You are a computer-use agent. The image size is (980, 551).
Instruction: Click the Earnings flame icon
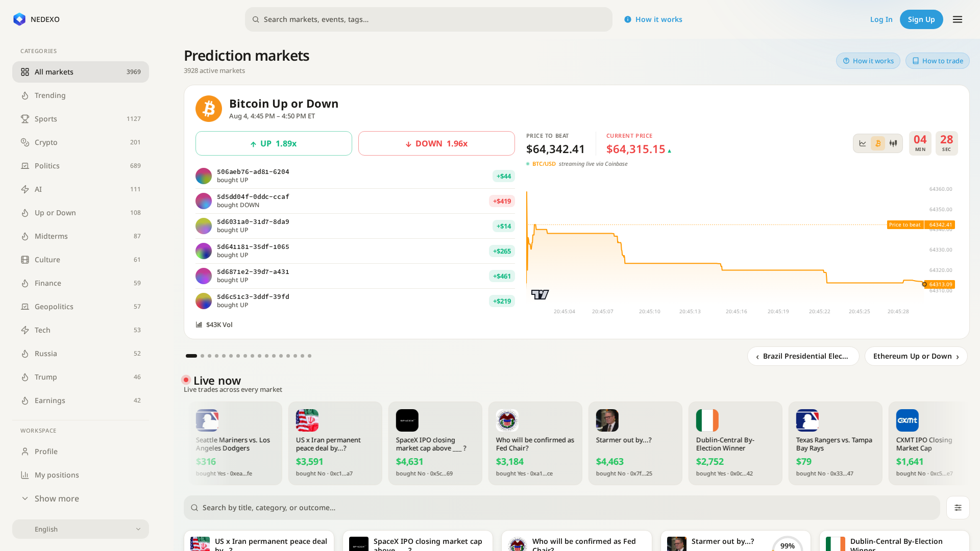(25, 400)
